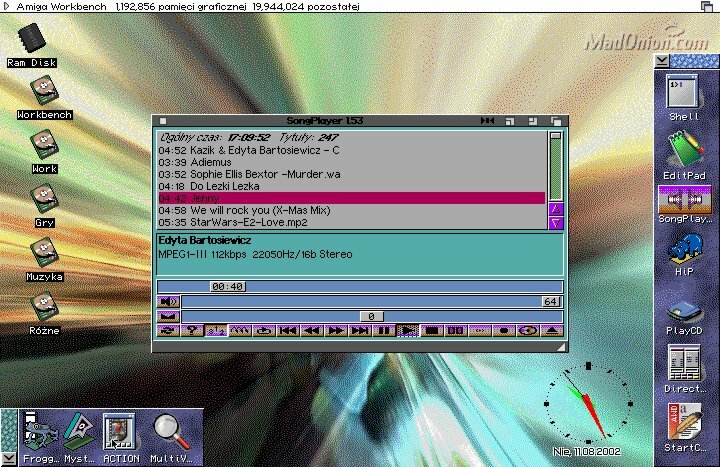
Task: Collapse the right dock using its arrow gadget
Action: tap(661, 61)
